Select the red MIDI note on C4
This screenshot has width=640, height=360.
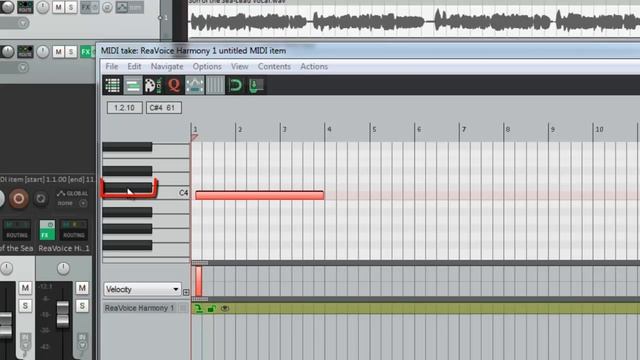point(260,195)
